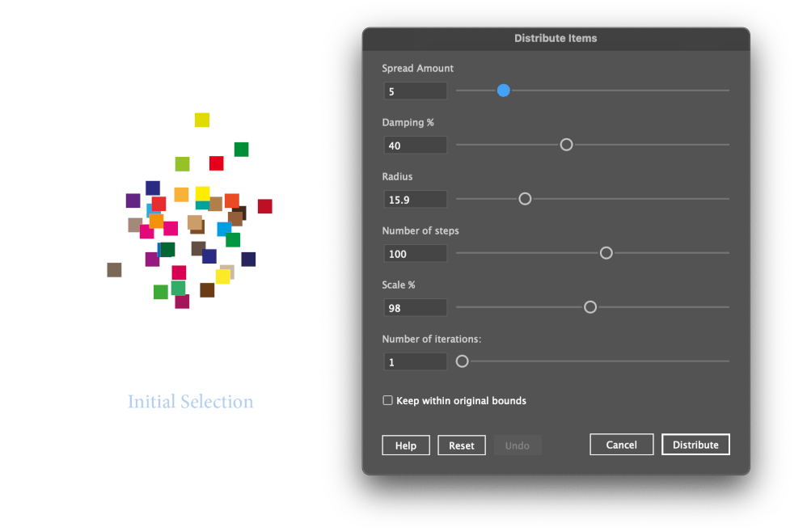Click the grayed-out Undo button

pos(517,445)
